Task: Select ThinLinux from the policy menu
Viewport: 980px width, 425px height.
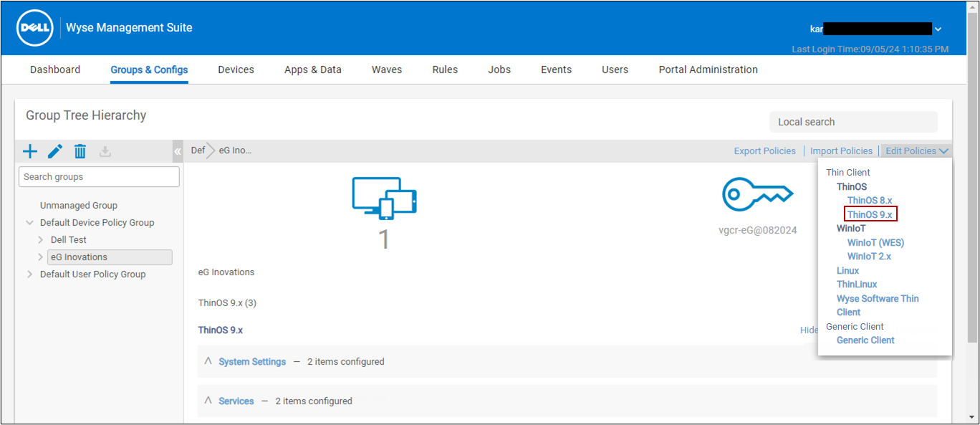Action: 857,285
